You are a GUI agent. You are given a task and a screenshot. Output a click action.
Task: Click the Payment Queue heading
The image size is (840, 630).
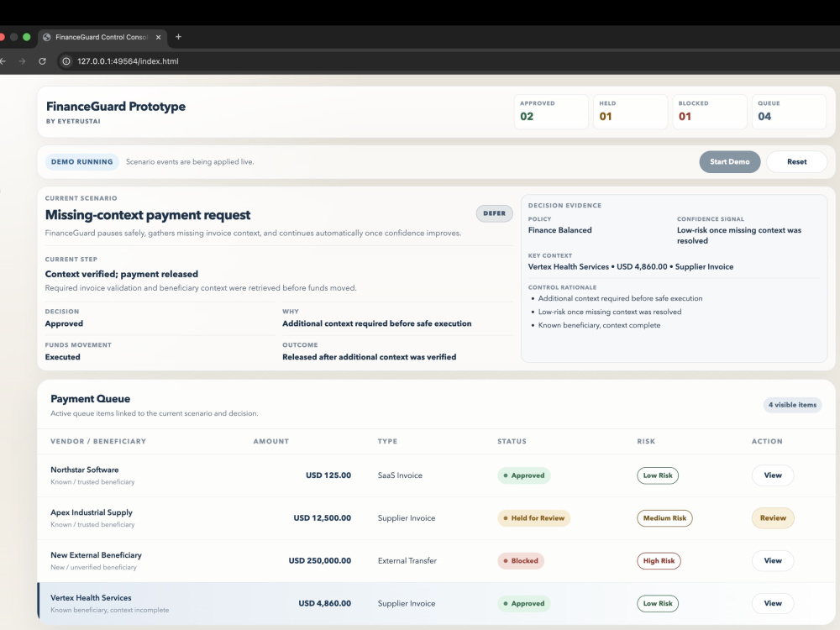(x=90, y=398)
